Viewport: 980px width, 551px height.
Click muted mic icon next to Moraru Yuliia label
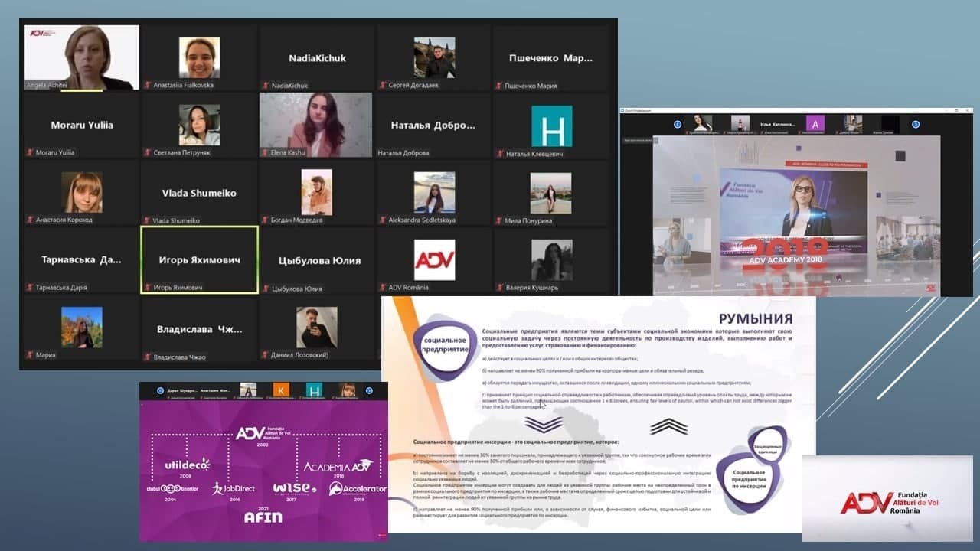click(x=30, y=153)
